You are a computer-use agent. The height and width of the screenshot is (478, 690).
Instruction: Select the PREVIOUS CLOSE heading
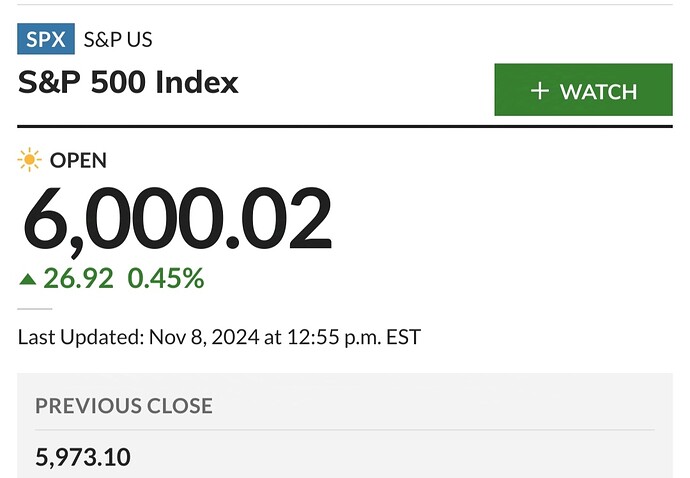(x=124, y=406)
